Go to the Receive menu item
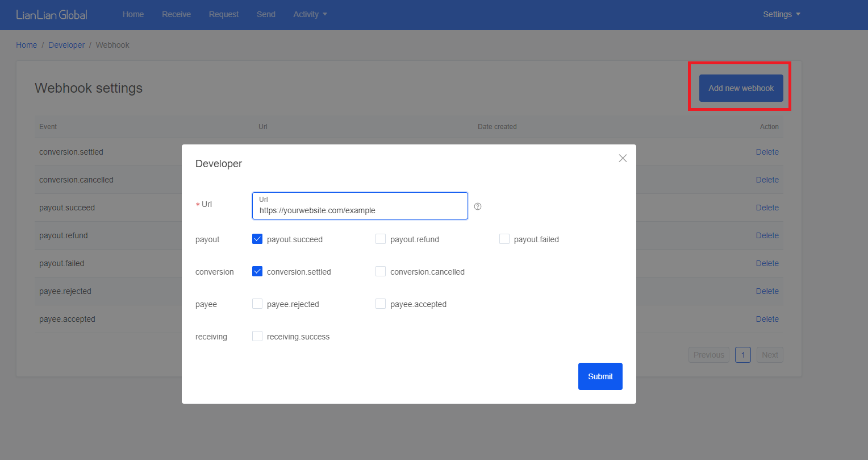This screenshot has width=868, height=460. coord(176,14)
